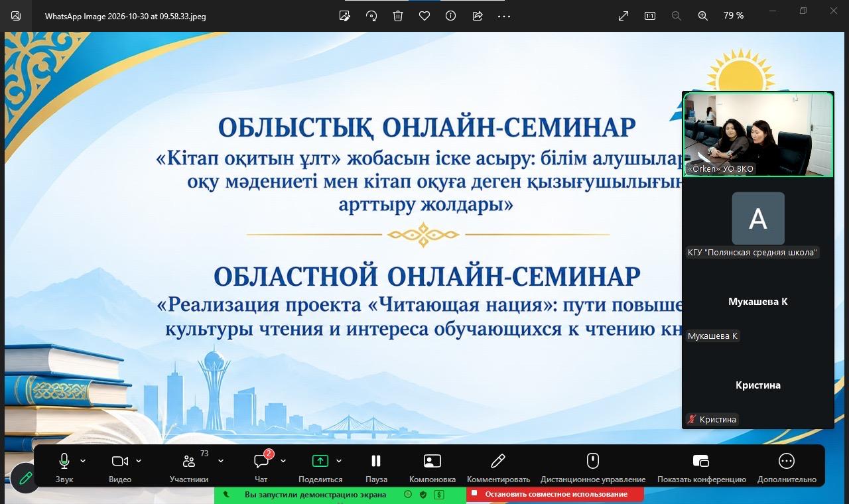This screenshot has width=849, height=504.
Task: Select the Мукашева К participant tile
Action: 758,302
